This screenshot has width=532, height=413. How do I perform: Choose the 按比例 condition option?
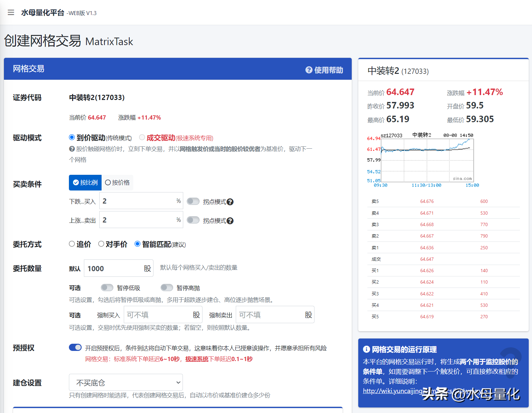[x=85, y=183]
